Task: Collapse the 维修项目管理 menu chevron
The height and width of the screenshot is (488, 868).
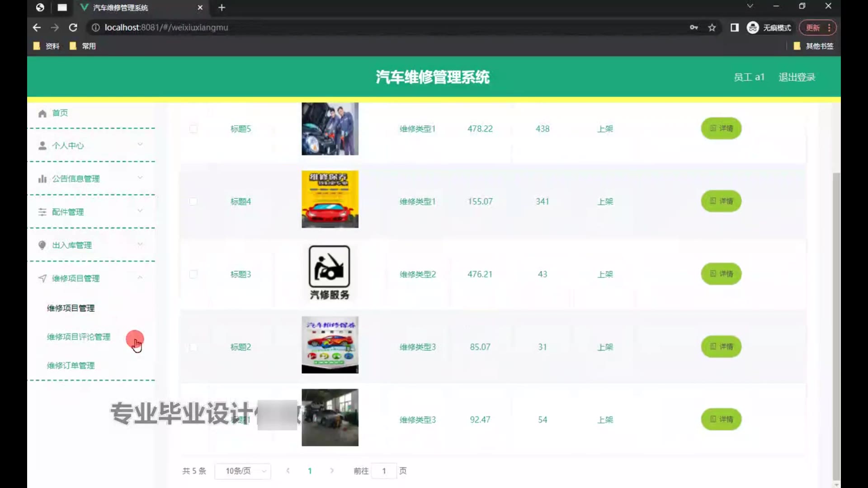Action: tap(140, 277)
